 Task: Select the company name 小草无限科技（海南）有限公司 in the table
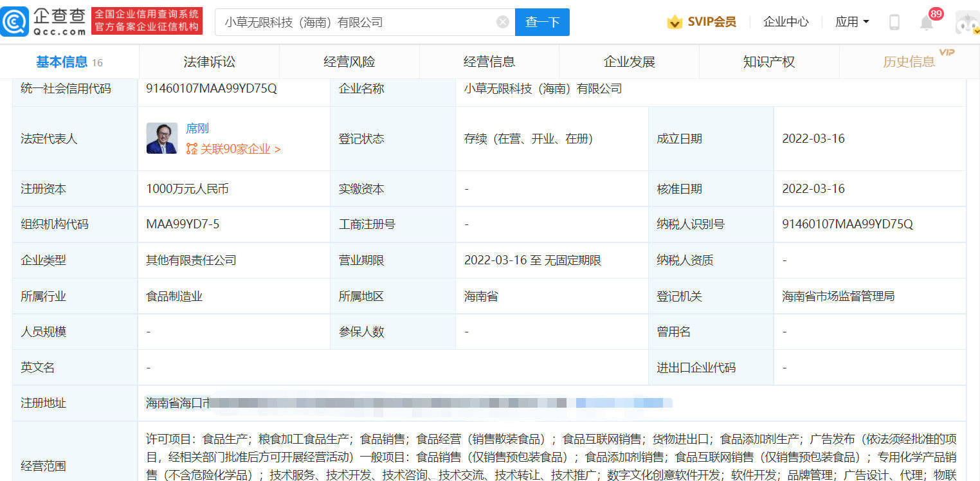pos(543,89)
